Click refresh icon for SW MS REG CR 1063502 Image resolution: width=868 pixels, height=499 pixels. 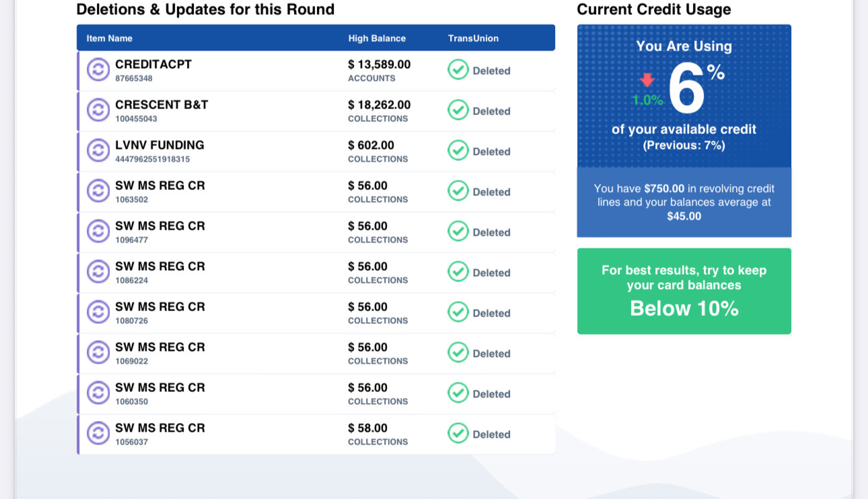98,191
